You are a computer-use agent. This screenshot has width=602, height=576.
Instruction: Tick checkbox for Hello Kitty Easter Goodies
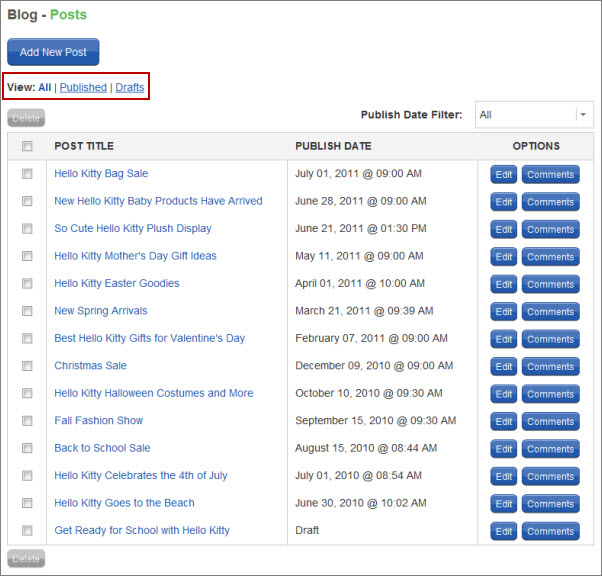[x=27, y=283]
